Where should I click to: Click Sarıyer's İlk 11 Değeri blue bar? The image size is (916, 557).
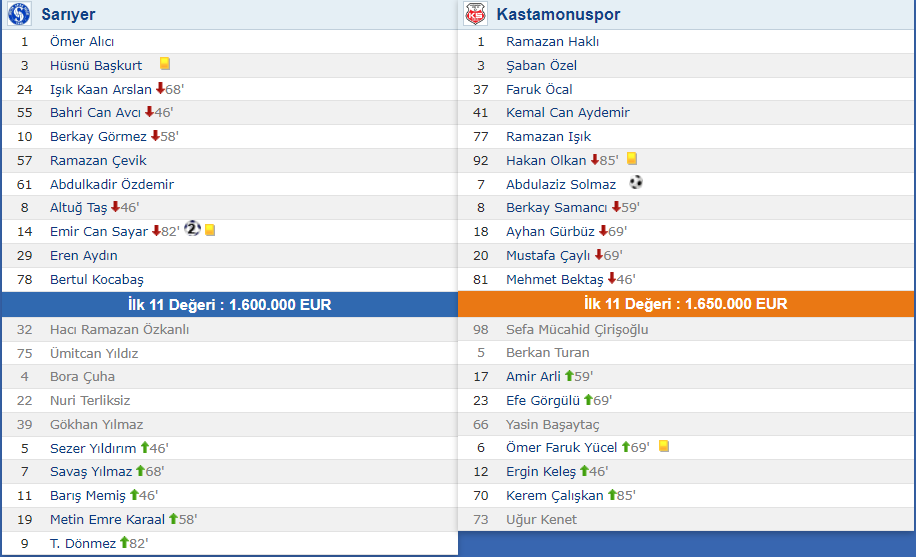coord(229,304)
